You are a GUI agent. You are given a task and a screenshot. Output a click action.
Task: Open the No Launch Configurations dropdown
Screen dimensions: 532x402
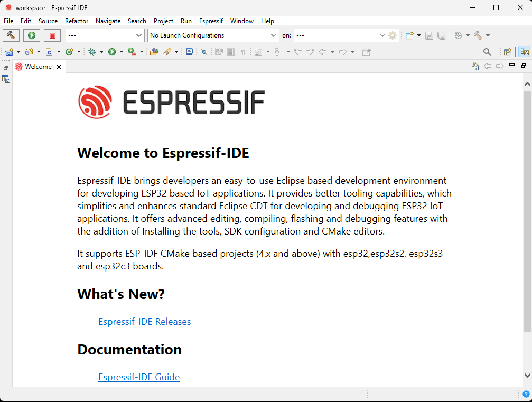213,35
